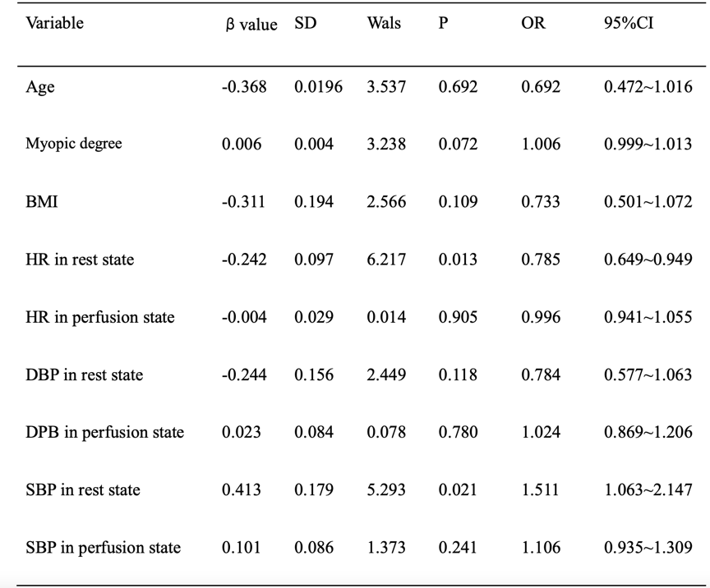Click the Variable column header
The image size is (710, 588).
[54, 23]
